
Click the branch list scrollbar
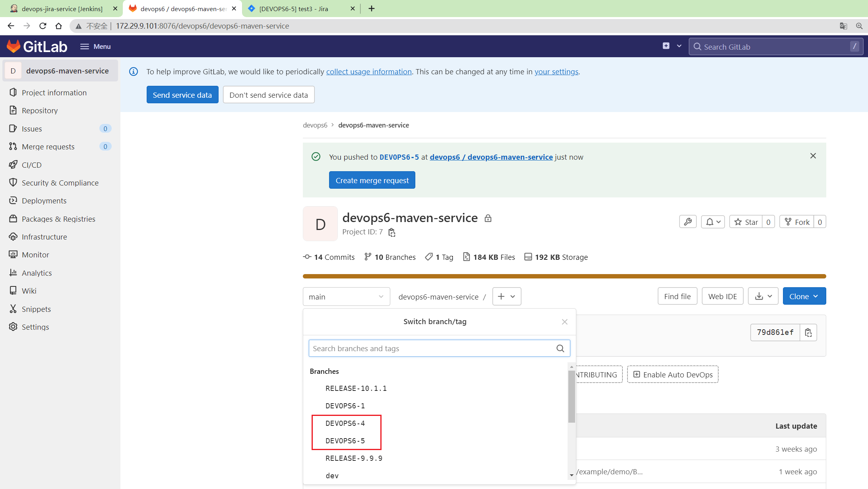pos(572,396)
